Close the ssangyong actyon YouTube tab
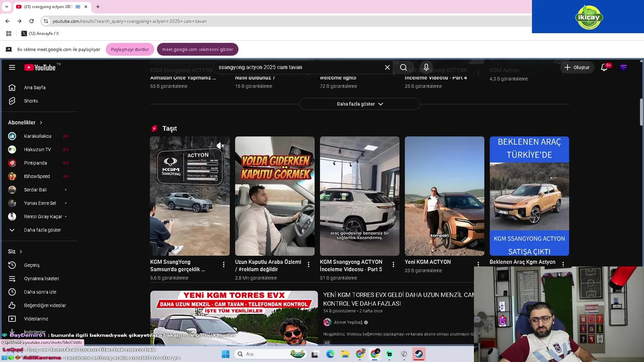Image resolution: width=644 pixels, height=362 pixels. [86, 7]
